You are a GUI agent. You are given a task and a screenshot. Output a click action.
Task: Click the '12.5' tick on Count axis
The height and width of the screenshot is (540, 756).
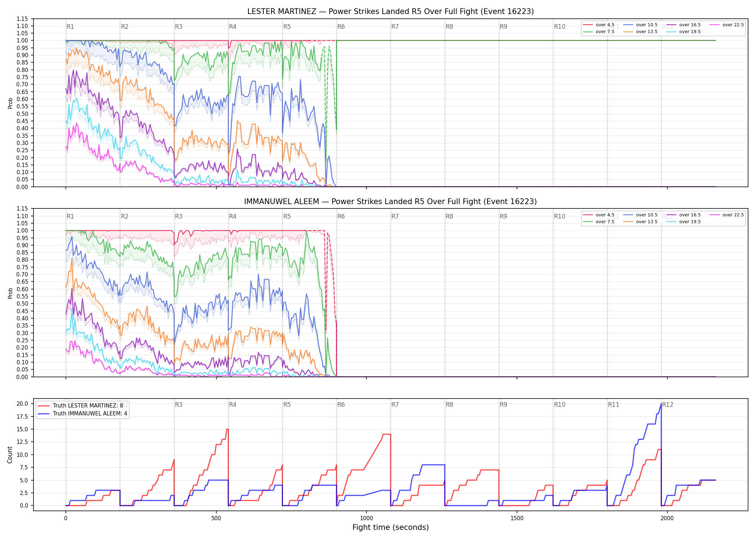click(x=22, y=442)
